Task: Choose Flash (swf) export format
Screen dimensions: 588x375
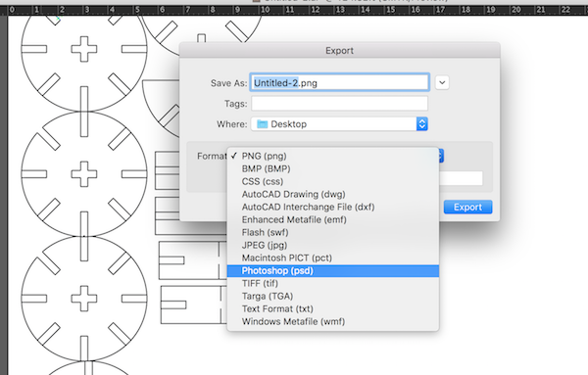Action: 333,232
